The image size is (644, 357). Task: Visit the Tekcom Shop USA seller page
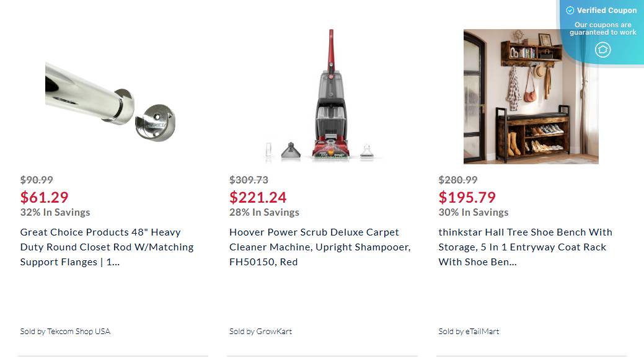[x=78, y=331]
